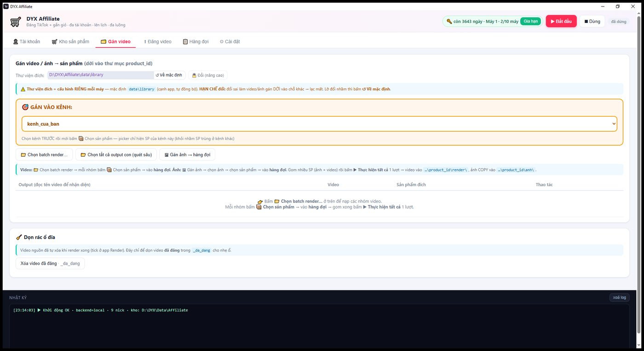
Task: Switch to Kho sản phẩm tab
Action: pos(70,41)
